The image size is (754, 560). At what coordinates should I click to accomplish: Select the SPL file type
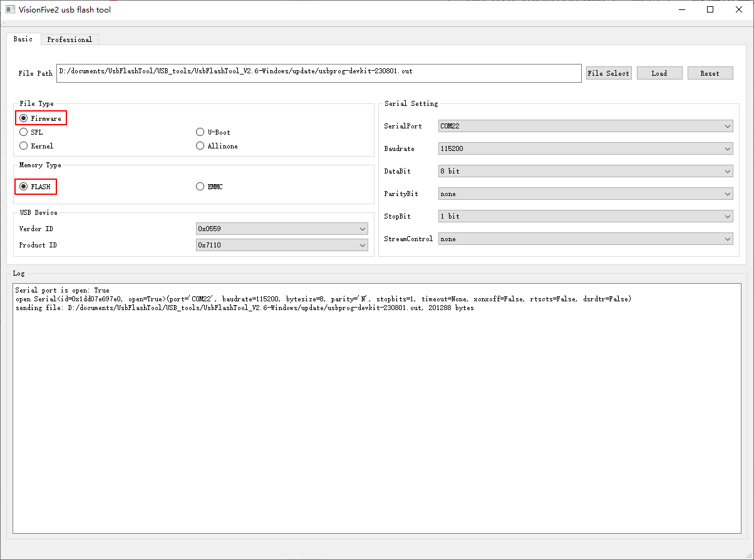(x=31, y=132)
